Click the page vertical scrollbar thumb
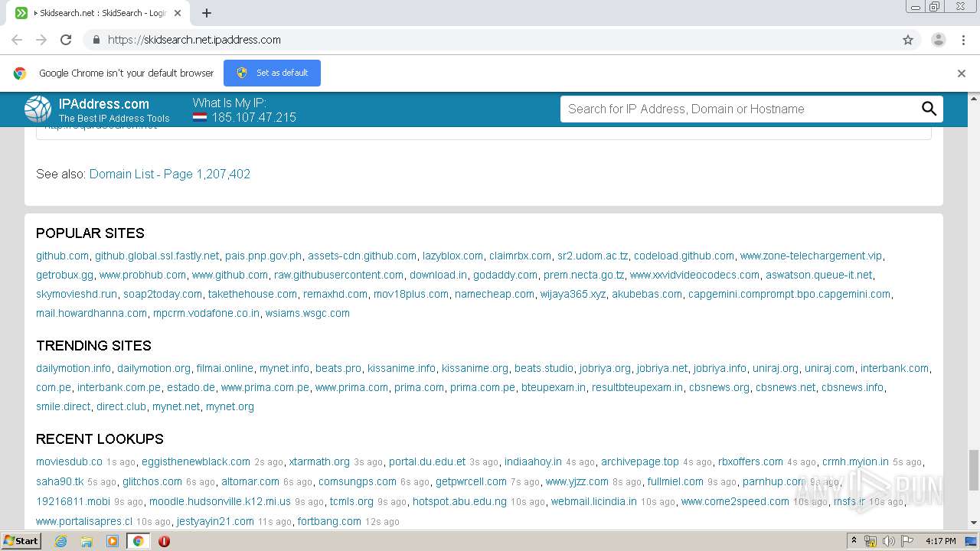Image resolution: width=980 pixels, height=551 pixels. click(974, 470)
